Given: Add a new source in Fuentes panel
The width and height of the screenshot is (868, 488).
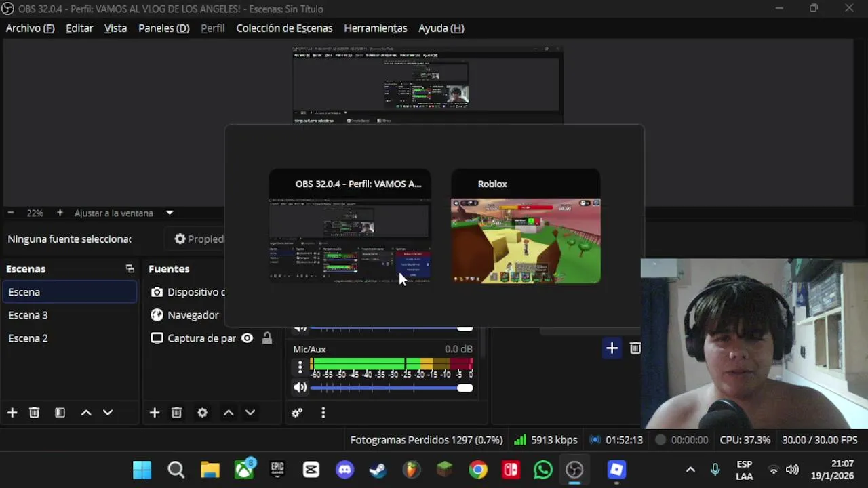Looking at the screenshot, I should coord(155,412).
